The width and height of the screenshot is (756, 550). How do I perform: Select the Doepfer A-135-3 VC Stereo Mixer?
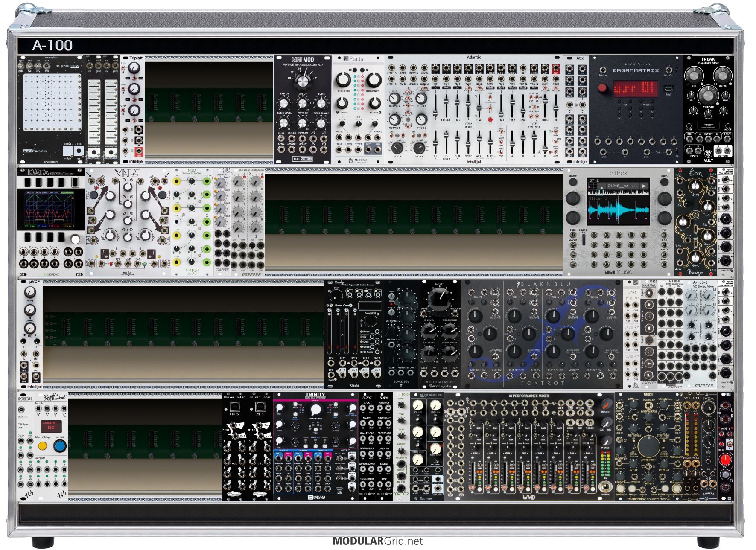click(x=700, y=334)
